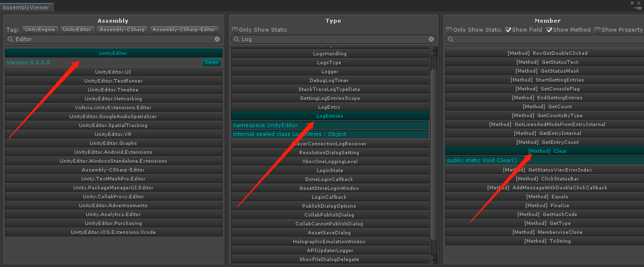Select UnityEditor.TestRunner assembly

113,81
